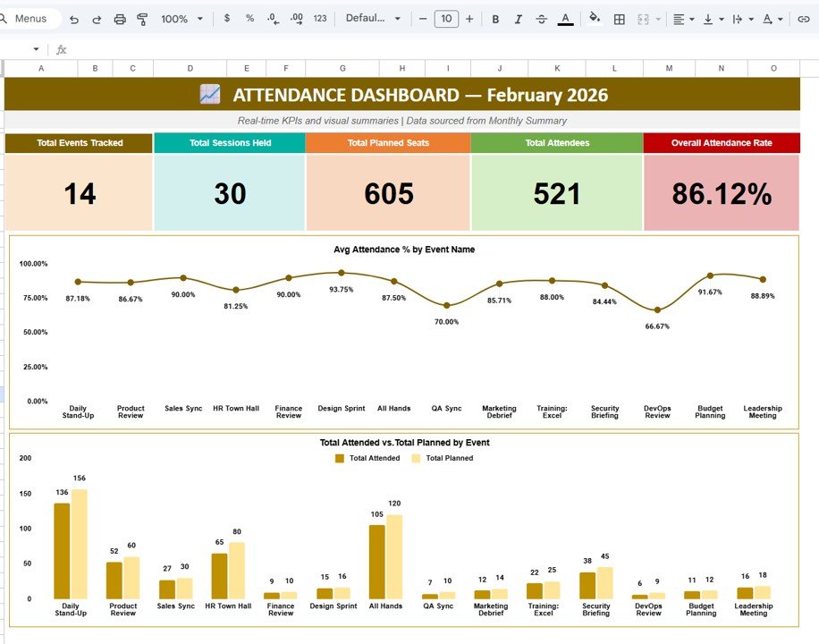Toggle strikethrough formatting
This screenshot has height=644, width=819.
(x=542, y=18)
